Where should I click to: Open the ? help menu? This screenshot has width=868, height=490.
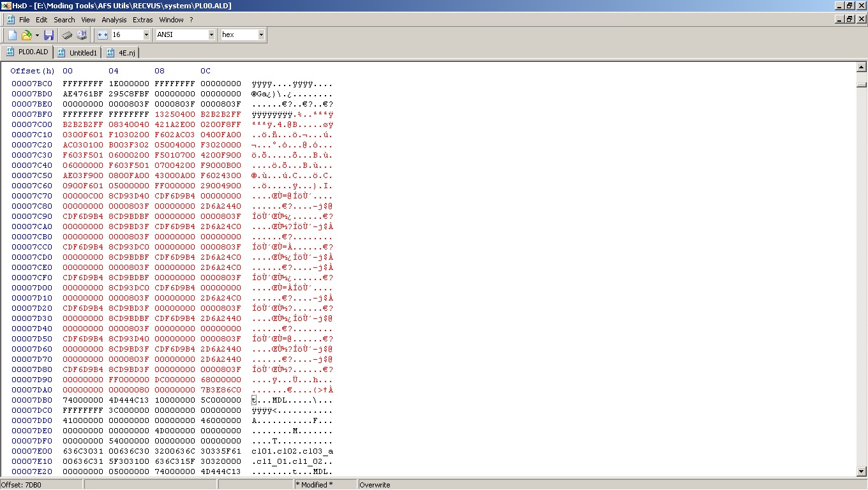[x=191, y=20]
